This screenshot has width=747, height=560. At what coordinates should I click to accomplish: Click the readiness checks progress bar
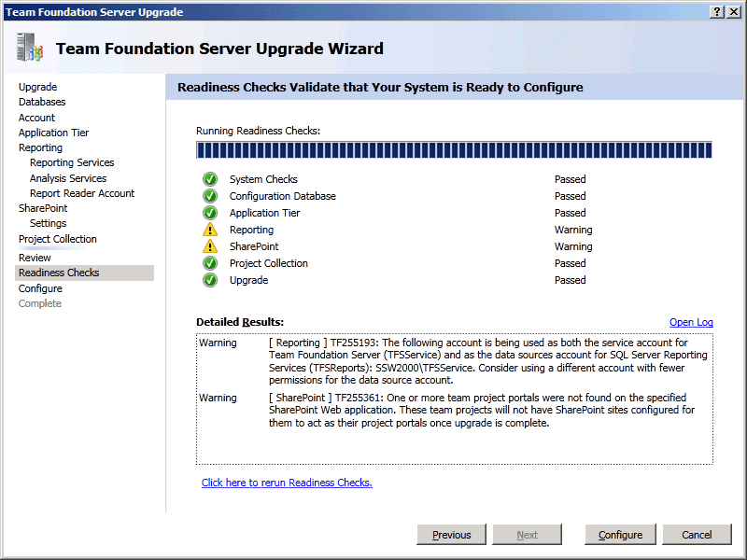[x=454, y=150]
